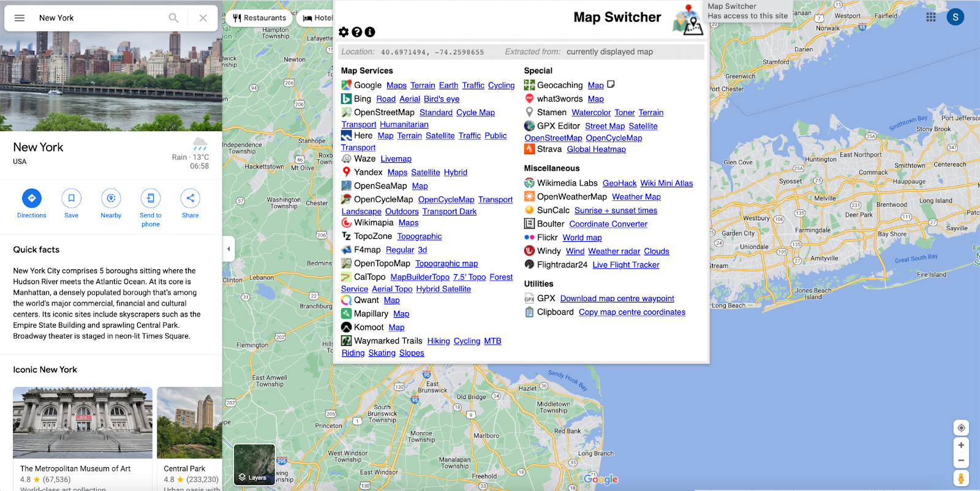Open OpenStreetMap Humanitarian layer
This screenshot has width=980, height=491.
pyautogui.click(x=404, y=124)
